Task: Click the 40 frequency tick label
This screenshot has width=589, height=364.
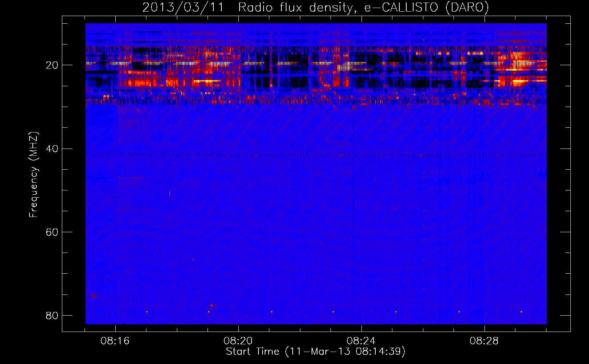Action: coord(52,149)
